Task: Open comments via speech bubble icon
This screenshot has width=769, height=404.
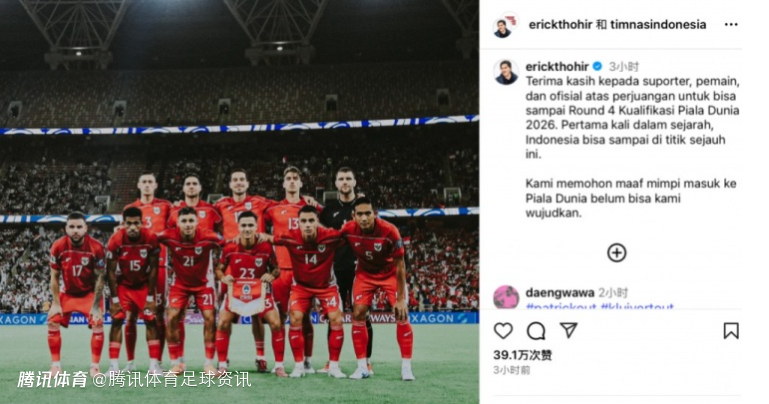Action: pyautogui.click(x=536, y=331)
